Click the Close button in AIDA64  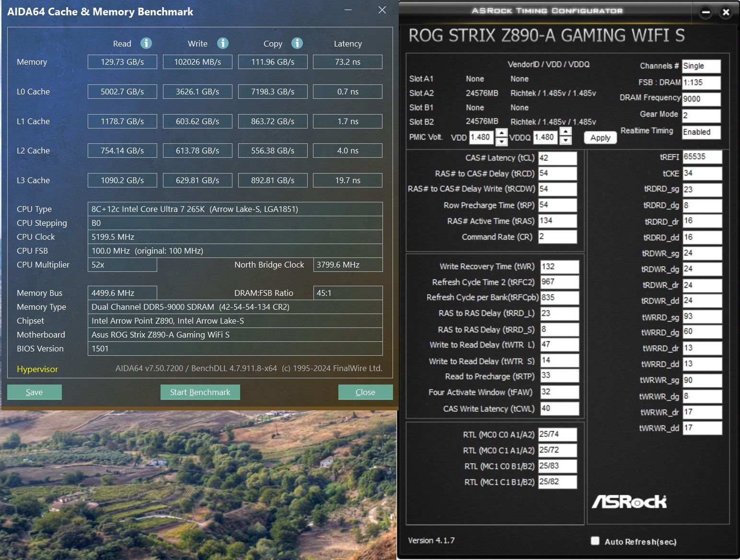365,392
